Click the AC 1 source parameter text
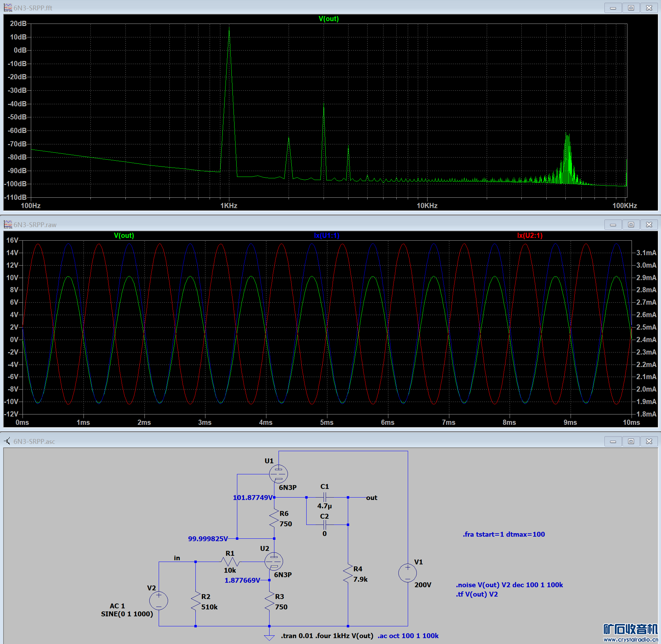Viewport: 661px width, 644px height. pyautogui.click(x=117, y=606)
